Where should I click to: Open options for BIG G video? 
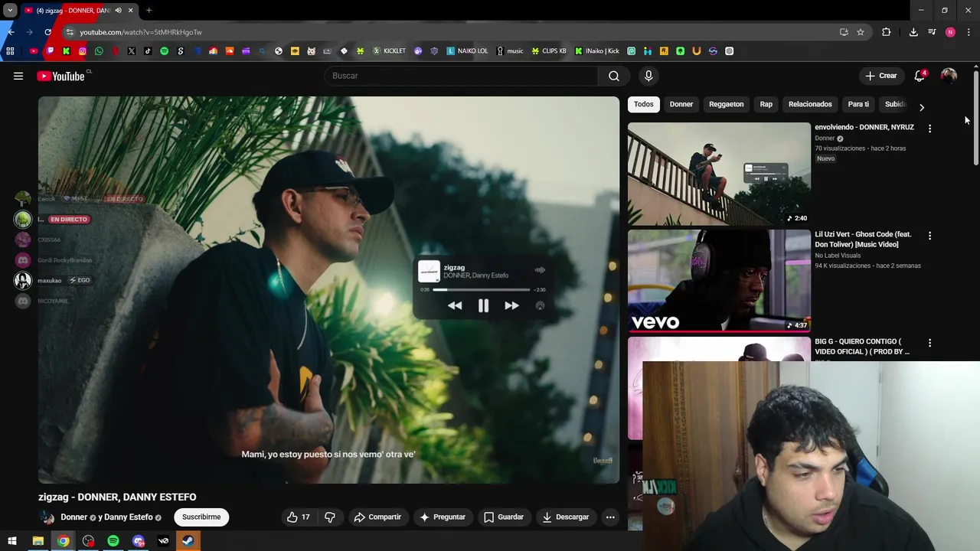[x=929, y=343]
